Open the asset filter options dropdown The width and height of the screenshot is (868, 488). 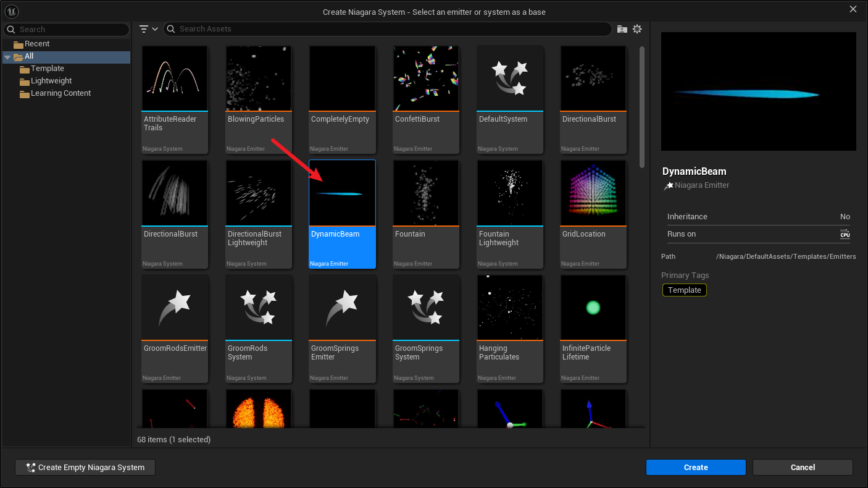coord(148,29)
